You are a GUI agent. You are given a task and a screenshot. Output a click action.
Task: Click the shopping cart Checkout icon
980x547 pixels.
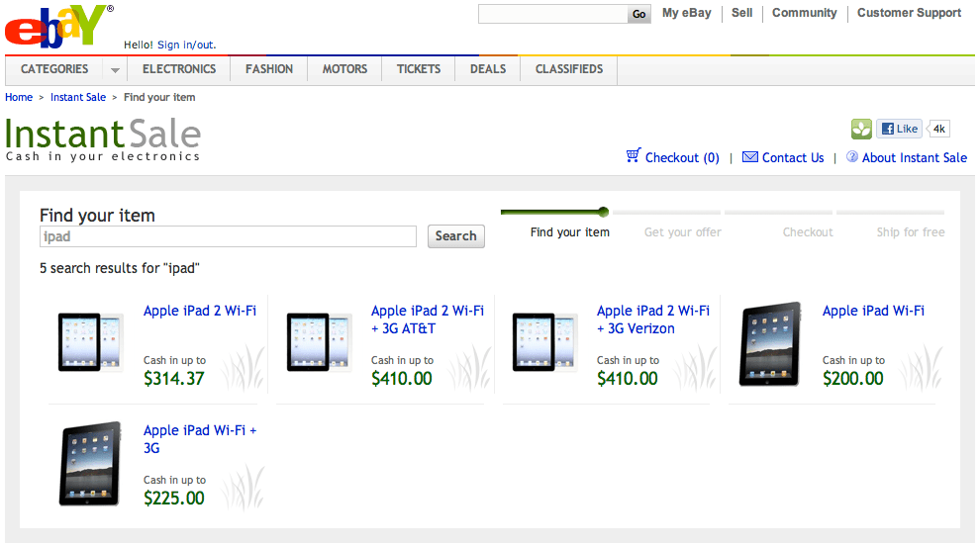634,155
